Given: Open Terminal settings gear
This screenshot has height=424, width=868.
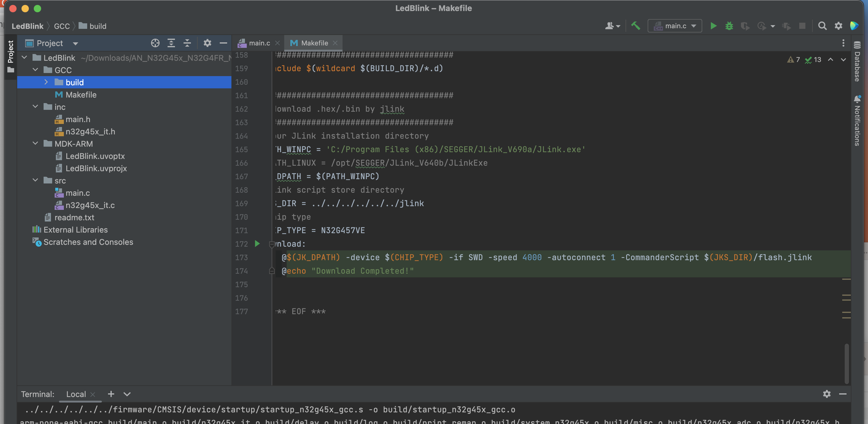Looking at the screenshot, I should coord(827,394).
